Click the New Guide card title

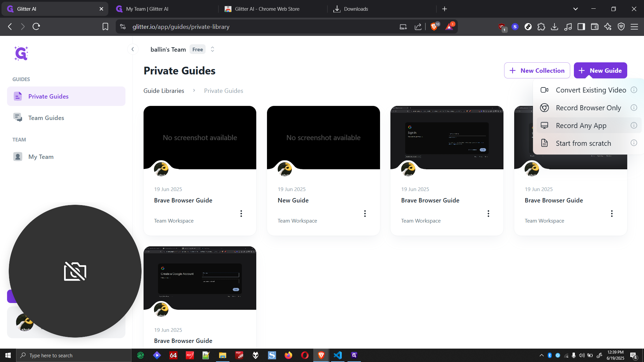coord(293,200)
